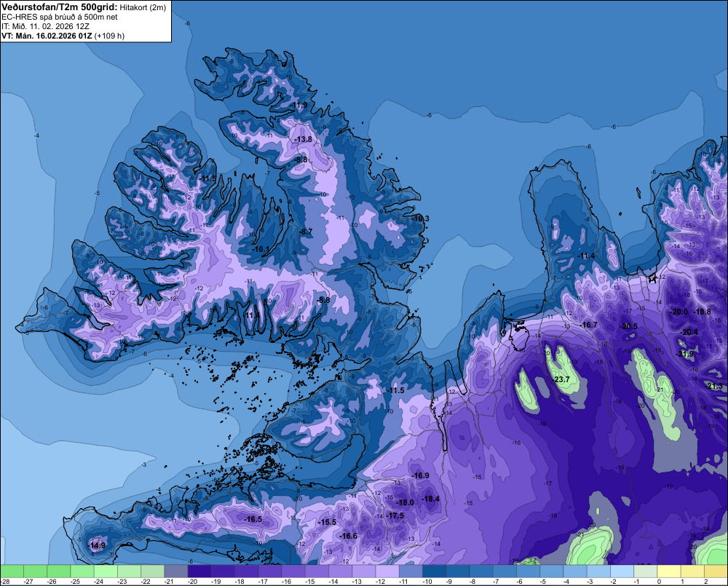Click the -15.5 temperature value
The width and height of the screenshot is (728, 586).
point(327,522)
